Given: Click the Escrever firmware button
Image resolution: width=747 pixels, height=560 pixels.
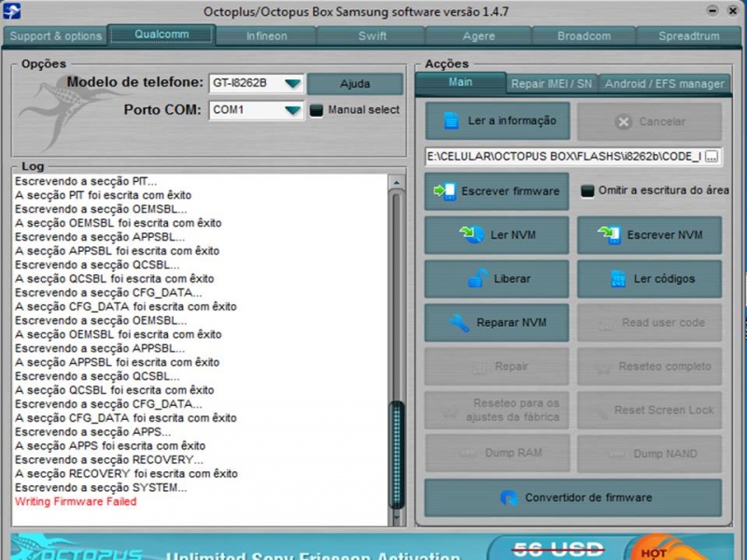Looking at the screenshot, I should click(497, 191).
